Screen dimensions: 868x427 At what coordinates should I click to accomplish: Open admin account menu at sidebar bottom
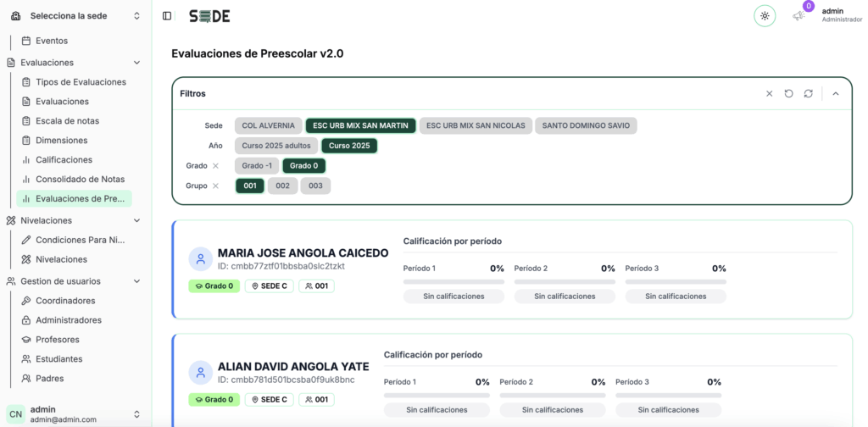pyautogui.click(x=75, y=413)
